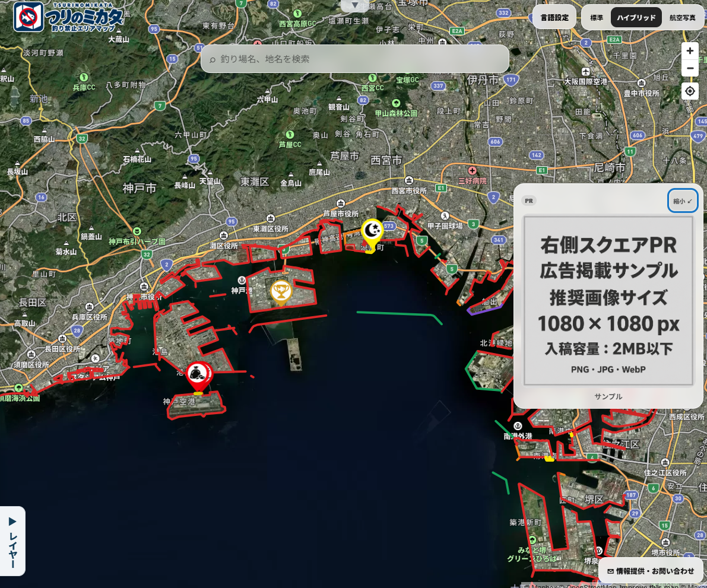
Task: Click the OpenStreetMap attribution link
Action: tap(591, 585)
